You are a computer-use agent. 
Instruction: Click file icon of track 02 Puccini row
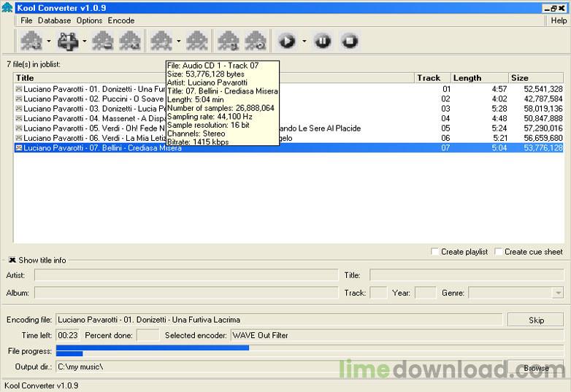point(18,99)
